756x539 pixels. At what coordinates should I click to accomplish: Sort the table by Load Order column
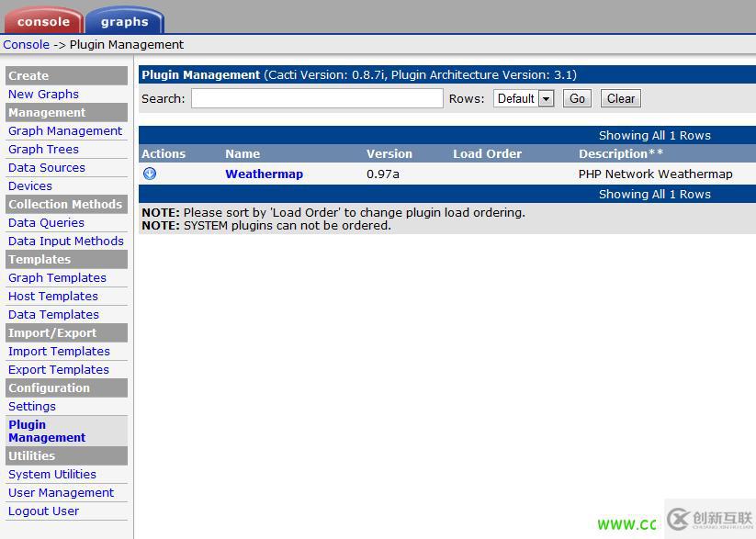click(x=487, y=153)
